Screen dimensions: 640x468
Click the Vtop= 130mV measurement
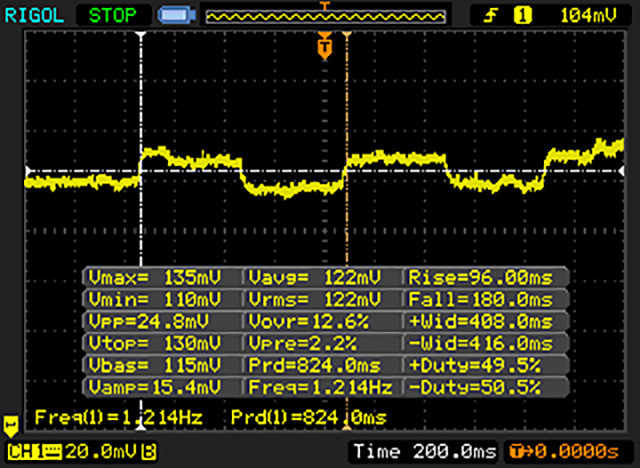tap(155, 343)
